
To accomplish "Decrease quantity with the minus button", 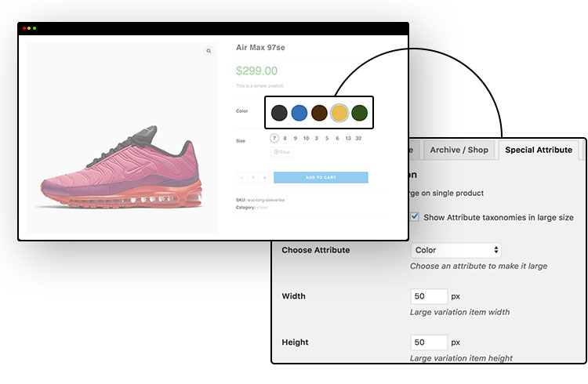I will tap(242, 178).
